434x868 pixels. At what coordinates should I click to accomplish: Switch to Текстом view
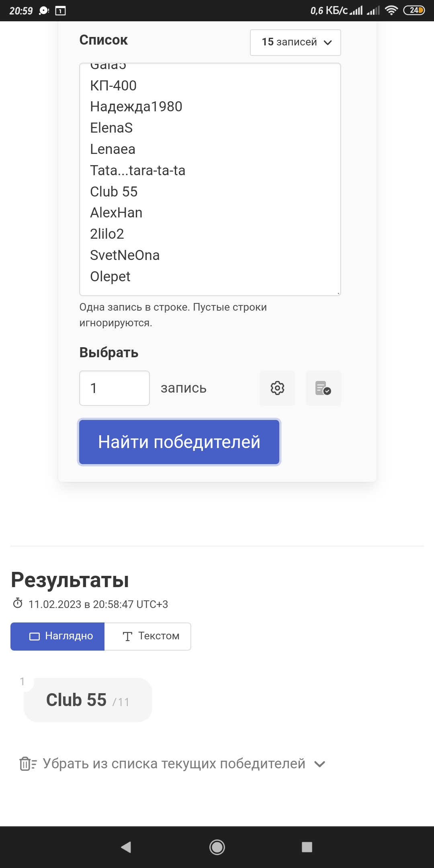148,636
